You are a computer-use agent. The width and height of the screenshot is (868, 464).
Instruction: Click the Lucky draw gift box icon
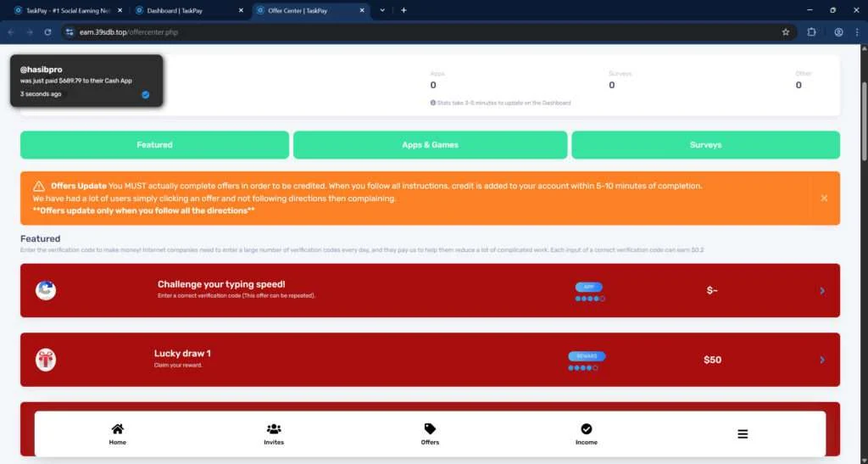pos(46,360)
